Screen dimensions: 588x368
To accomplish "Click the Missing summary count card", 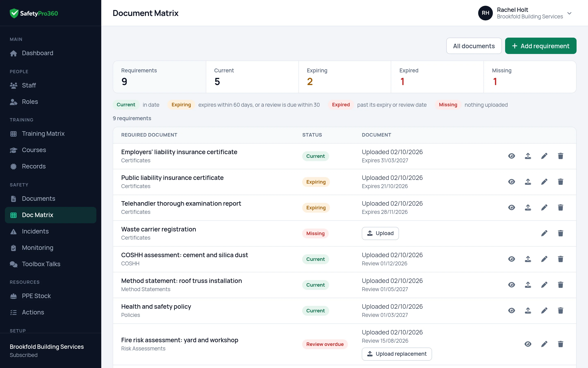I will (x=530, y=77).
